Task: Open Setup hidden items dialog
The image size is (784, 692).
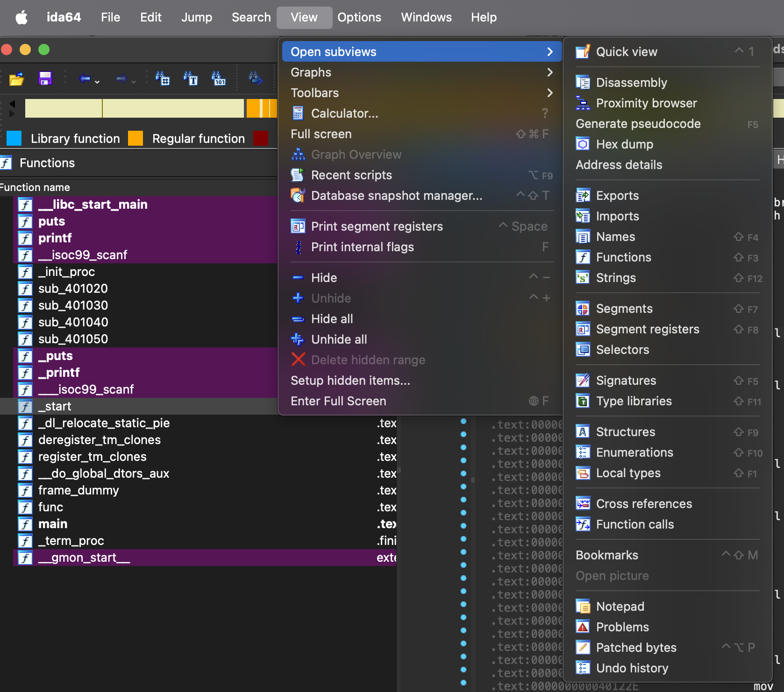Action: click(422, 381)
